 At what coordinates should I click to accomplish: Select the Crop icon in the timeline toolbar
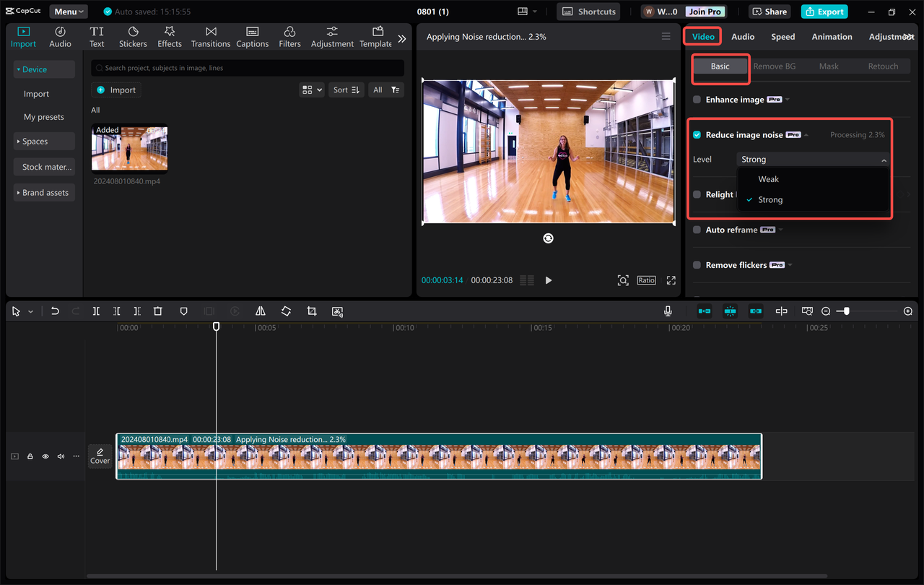311,311
